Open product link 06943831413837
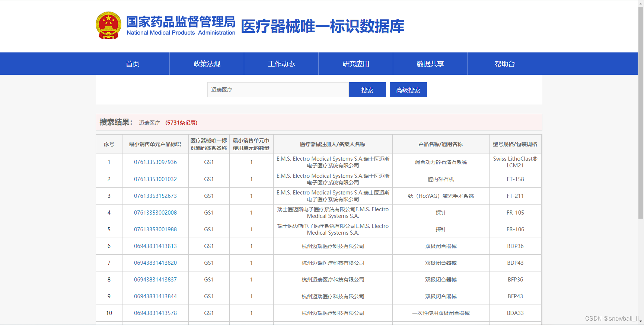 click(x=156, y=280)
